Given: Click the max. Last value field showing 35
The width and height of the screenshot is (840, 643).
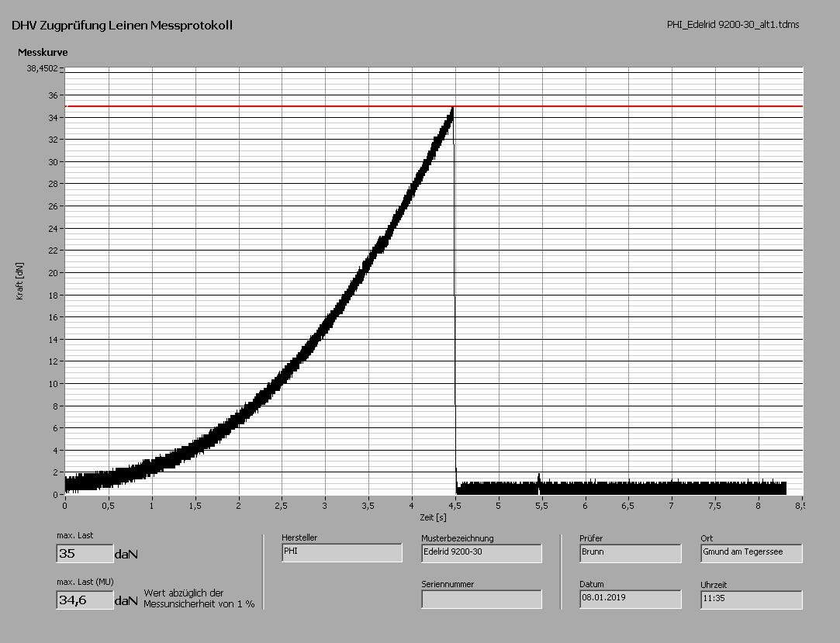Looking at the screenshot, I should (85, 554).
